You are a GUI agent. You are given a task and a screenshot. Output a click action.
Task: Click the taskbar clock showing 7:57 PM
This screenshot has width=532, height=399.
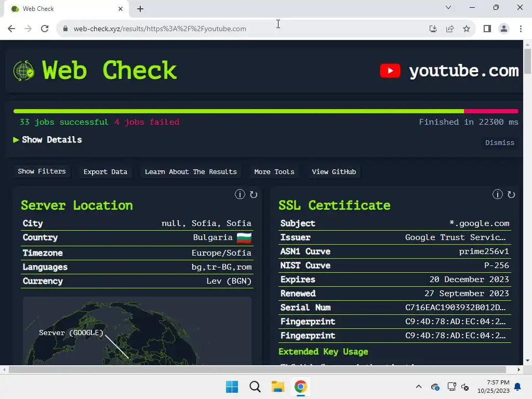pos(494,387)
